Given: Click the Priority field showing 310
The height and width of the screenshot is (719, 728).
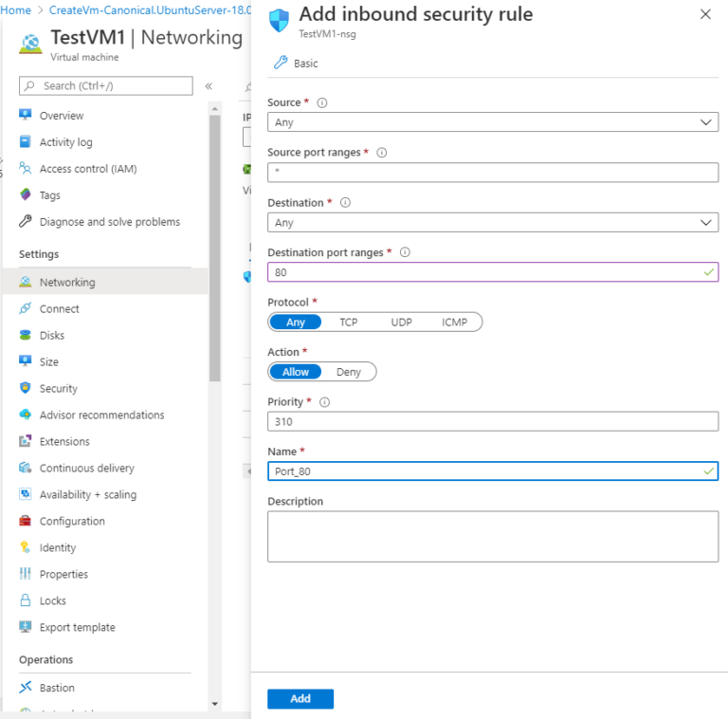Looking at the screenshot, I should coord(493,421).
